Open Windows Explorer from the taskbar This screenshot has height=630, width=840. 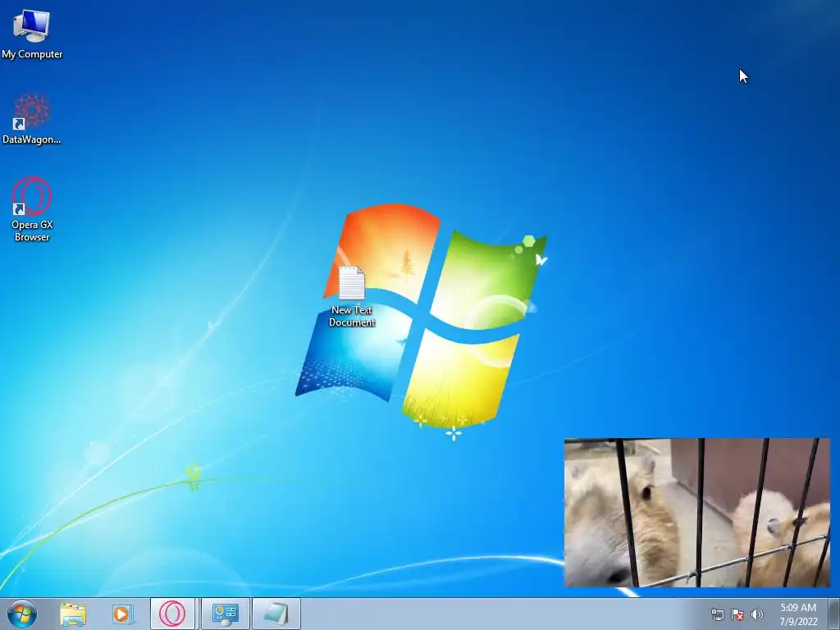73,614
